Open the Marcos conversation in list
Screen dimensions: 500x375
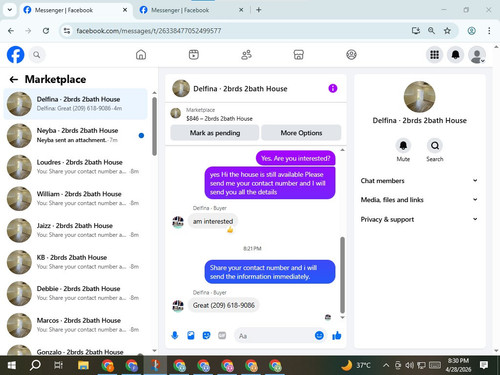[75, 325]
